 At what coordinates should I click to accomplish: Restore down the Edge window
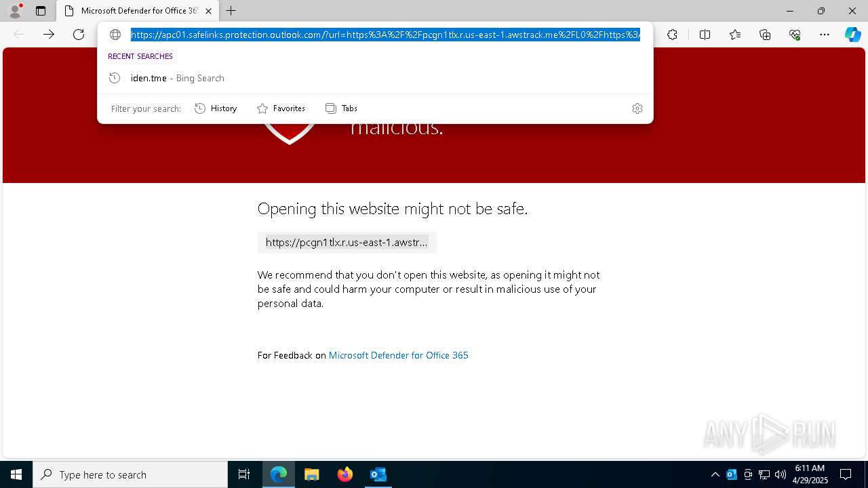pyautogui.click(x=821, y=11)
